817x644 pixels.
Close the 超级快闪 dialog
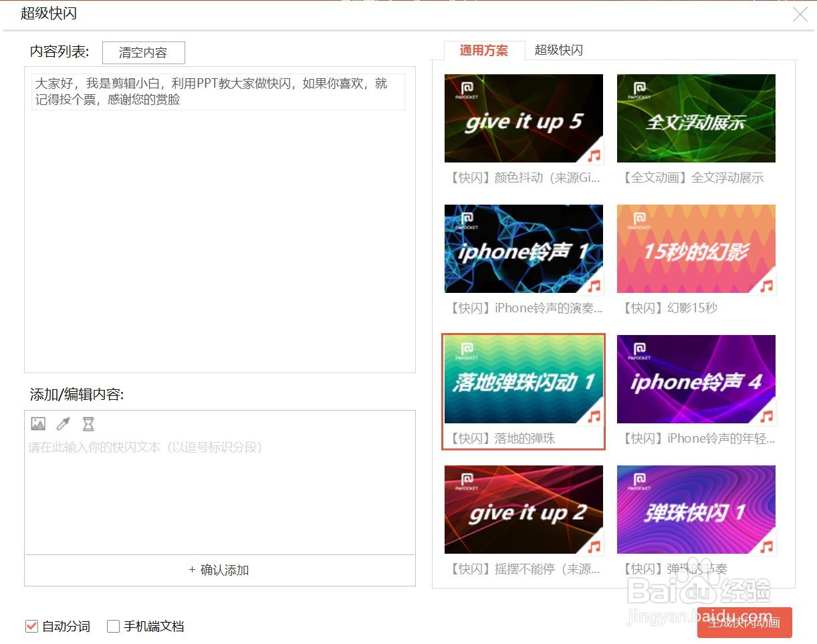800,14
